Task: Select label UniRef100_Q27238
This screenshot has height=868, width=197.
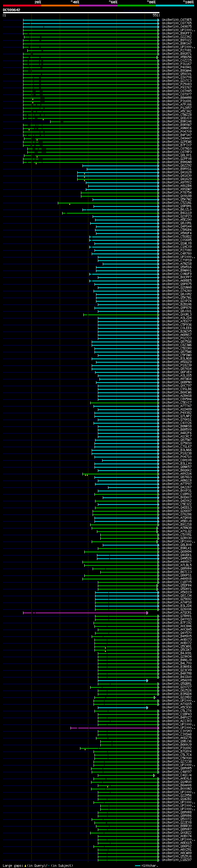Action: tap(176, 761)
